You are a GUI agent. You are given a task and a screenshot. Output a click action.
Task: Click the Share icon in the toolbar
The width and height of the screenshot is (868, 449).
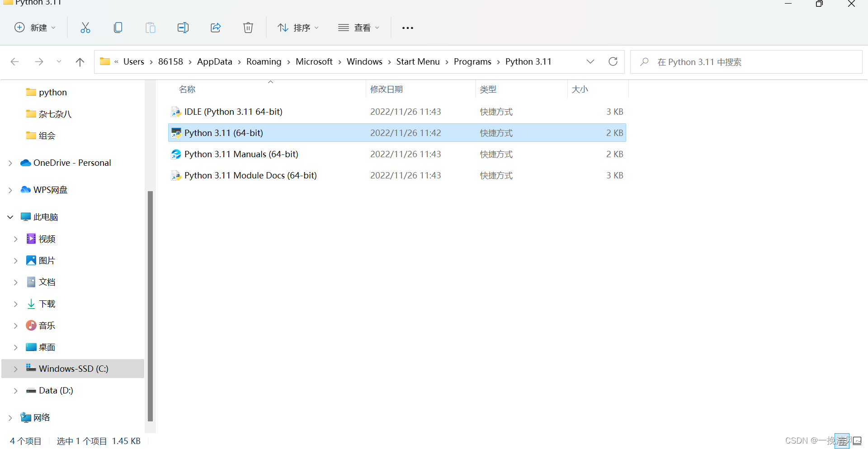point(216,28)
